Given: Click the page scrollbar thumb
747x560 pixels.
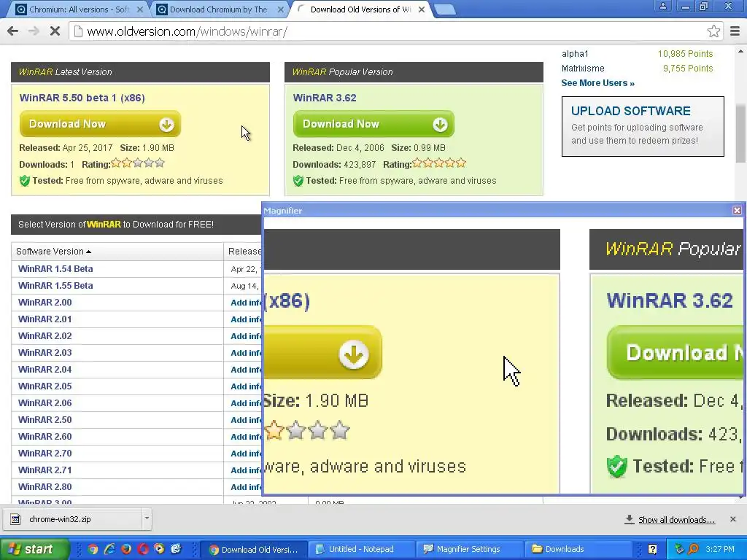Looking at the screenshot, I should pos(741,133).
